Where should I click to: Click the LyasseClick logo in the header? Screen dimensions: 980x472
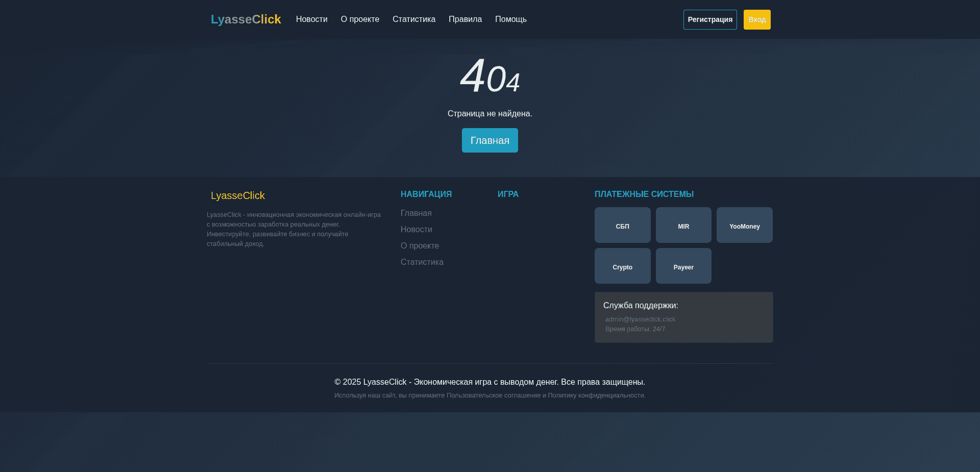(x=246, y=19)
